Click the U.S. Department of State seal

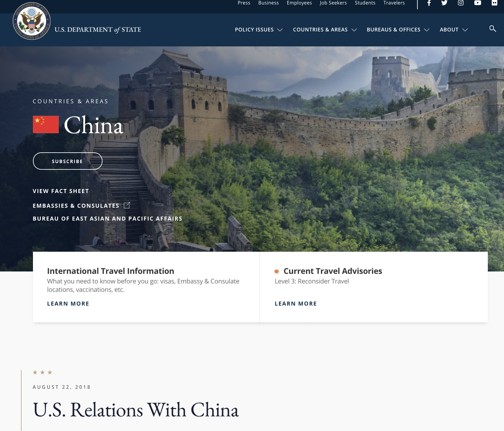point(31,21)
